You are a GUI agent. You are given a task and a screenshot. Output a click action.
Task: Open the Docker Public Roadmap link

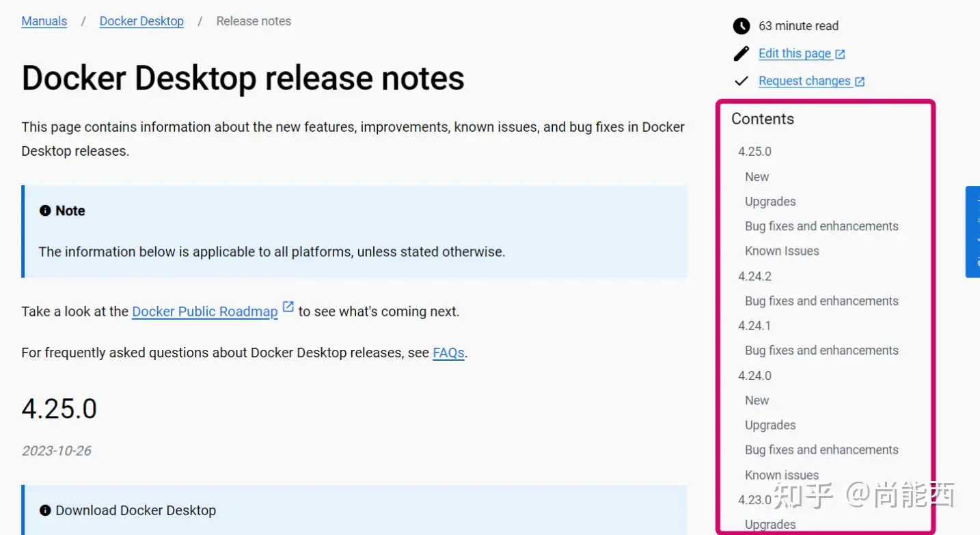pos(205,312)
